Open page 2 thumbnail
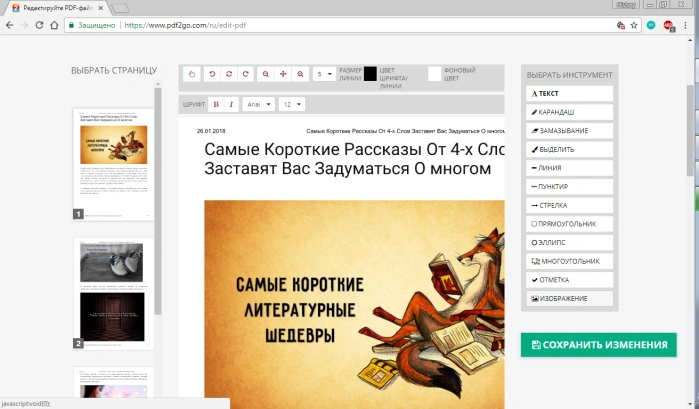The height and width of the screenshot is (409, 699). click(113, 293)
